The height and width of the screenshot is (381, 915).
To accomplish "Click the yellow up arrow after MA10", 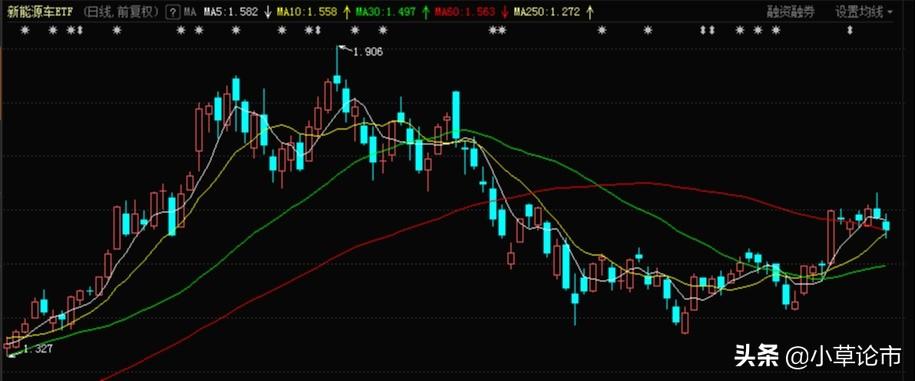I will tap(347, 12).
